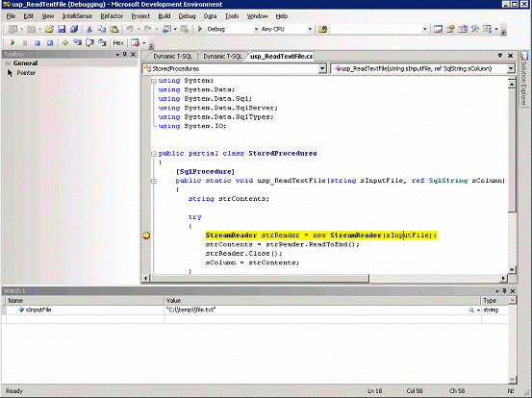The height and width of the screenshot is (398, 532).
Task: Switch to the first Dynamic T-SQL tab
Action: [173, 57]
